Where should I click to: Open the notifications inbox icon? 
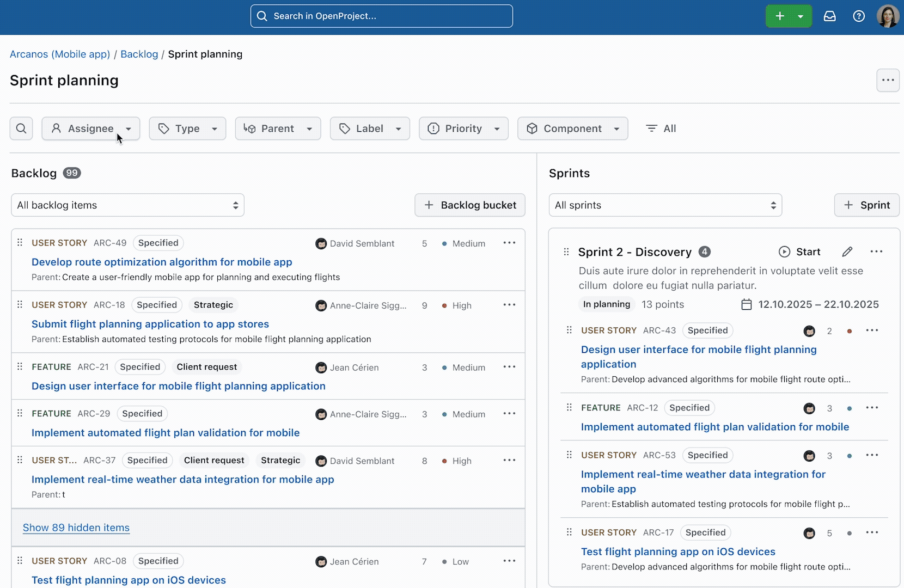[x=830, y=16]
